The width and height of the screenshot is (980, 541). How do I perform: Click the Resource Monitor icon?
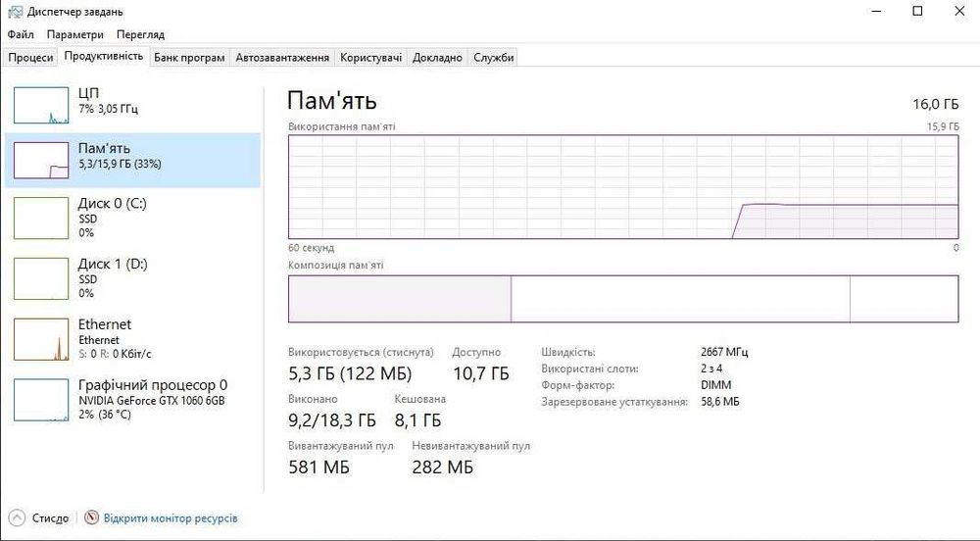(x=92, y=517)
